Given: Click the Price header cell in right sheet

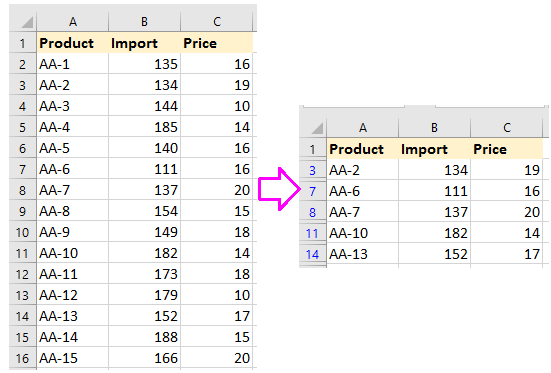Looking at the screenshot, I should point(506,149).
